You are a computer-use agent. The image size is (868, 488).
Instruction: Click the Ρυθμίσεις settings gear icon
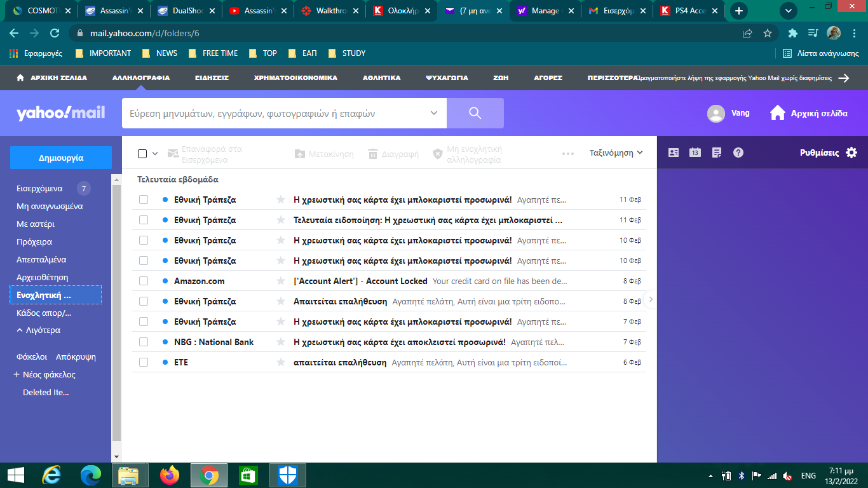[x=851, y=152]
